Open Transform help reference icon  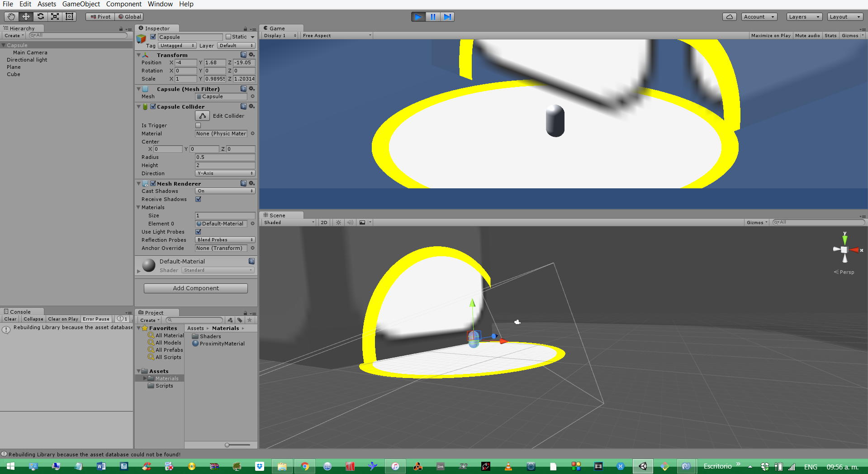click(x=244, y=55)
